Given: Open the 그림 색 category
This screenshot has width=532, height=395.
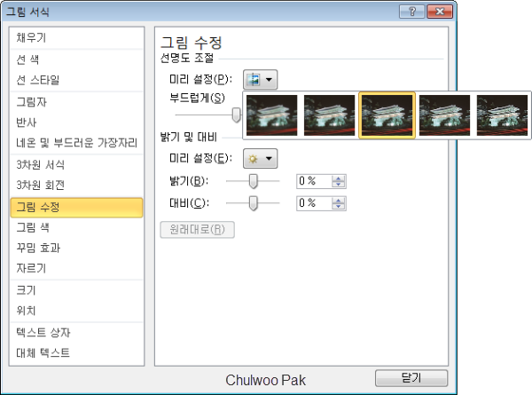Looking at the screenshot, I should [76, 227].
